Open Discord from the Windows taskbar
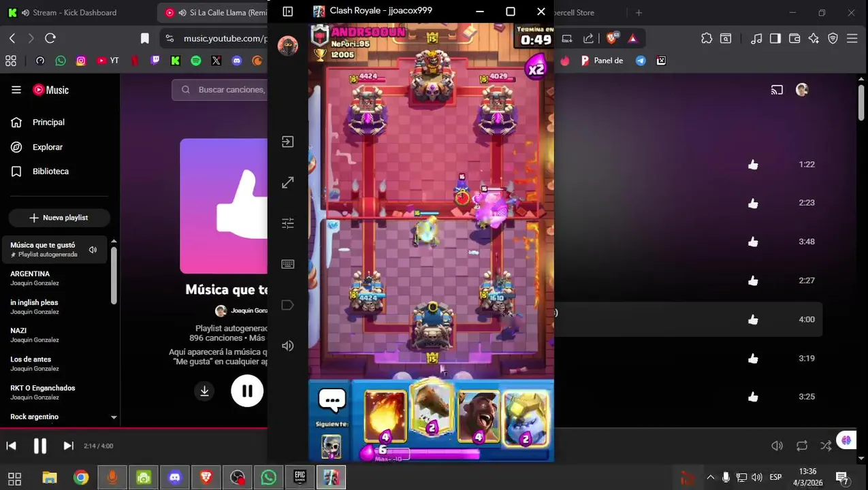Screen dimensions: 868x490 (x=175, y=478)
